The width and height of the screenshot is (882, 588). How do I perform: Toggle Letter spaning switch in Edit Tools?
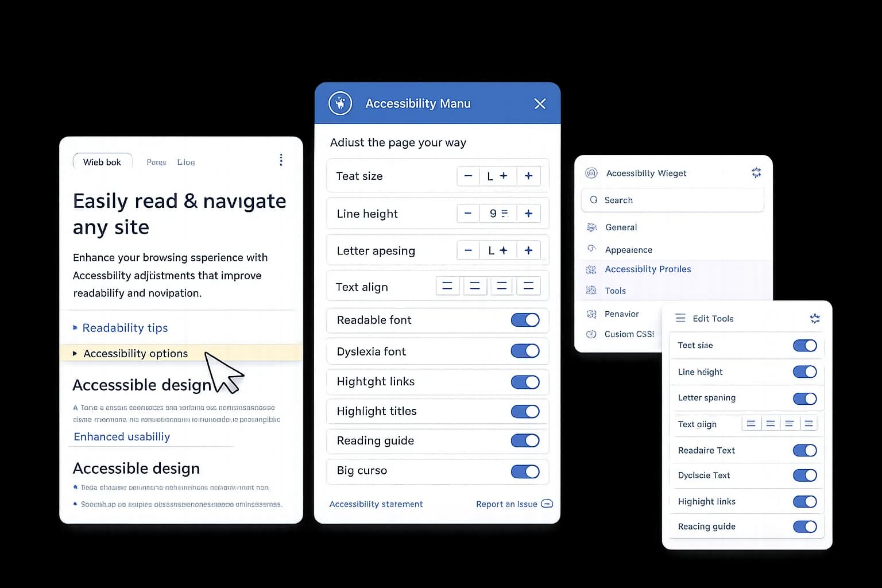pyautogui.click(x=804, y=399)
